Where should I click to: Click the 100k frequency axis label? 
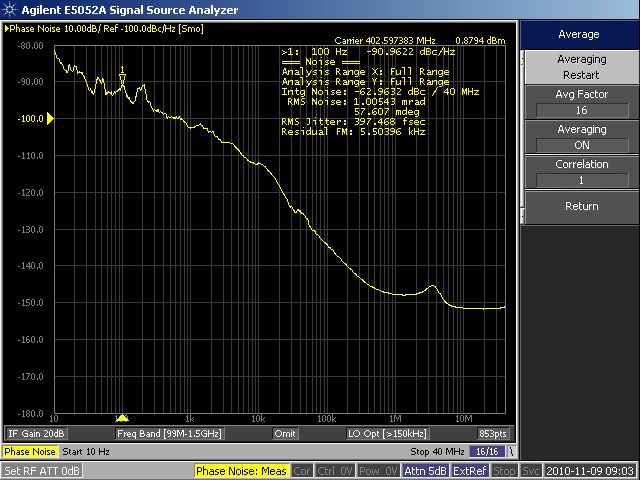pos(327,419)
